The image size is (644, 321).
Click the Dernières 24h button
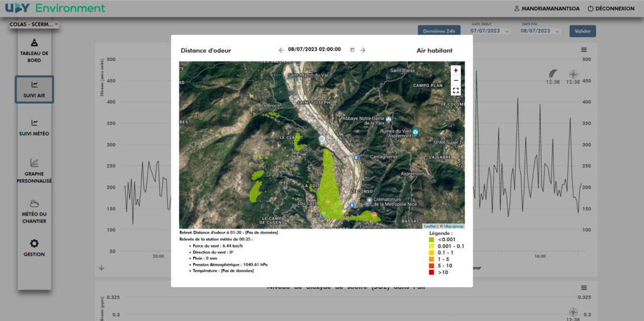point(439,31)
